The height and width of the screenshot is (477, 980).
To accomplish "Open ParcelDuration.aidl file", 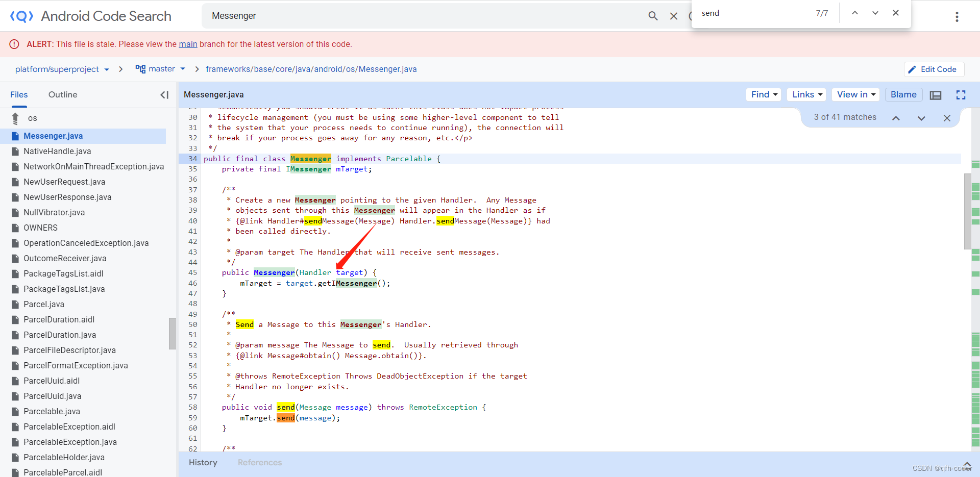I will point(59,320).
